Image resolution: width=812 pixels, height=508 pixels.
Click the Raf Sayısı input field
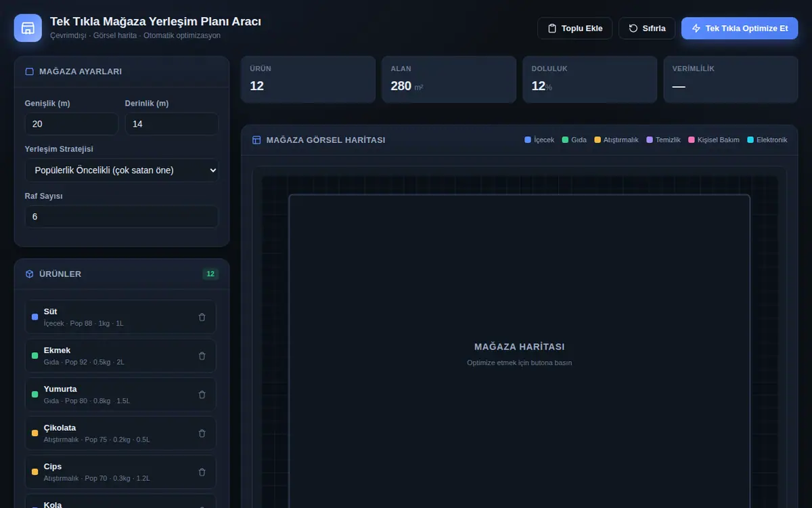click(122, 217)
